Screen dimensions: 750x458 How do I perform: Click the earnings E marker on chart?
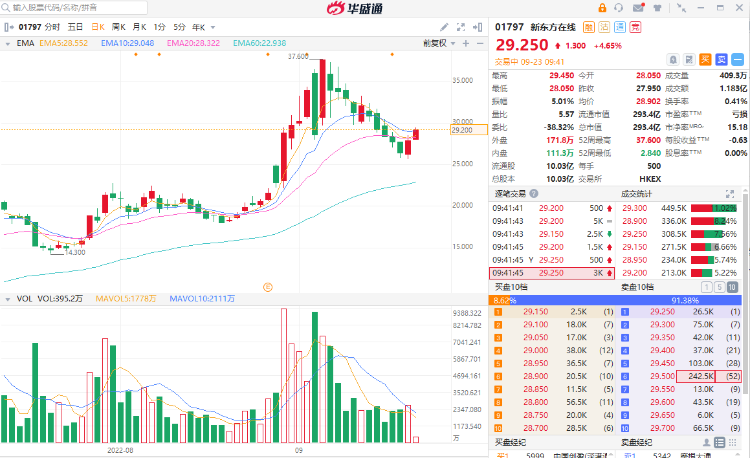(x=268, y=287)
